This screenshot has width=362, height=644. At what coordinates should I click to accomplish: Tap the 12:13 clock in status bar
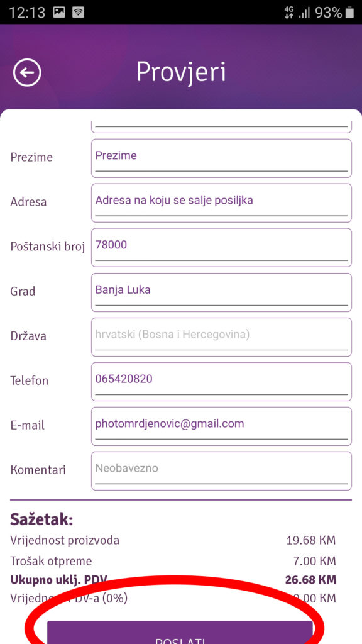27,13
